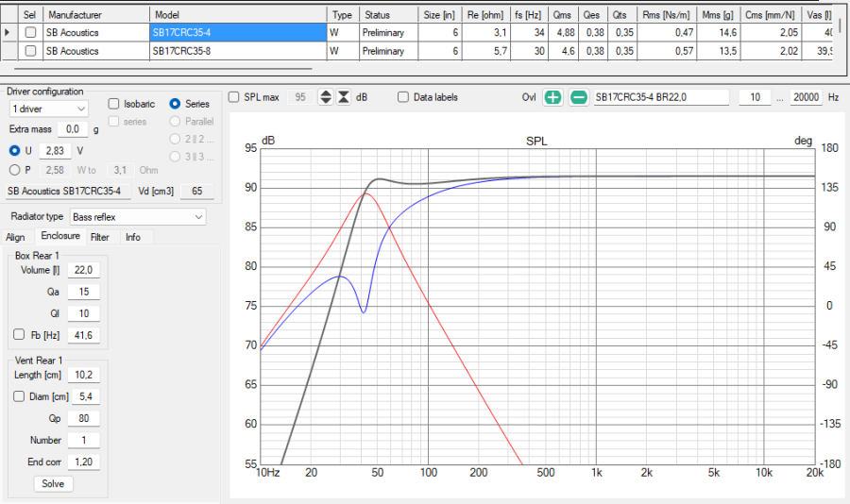Viewport: 850px width, 504px height.
Task: Switch to the Enclosure tab
Action: tap(60, 236)
